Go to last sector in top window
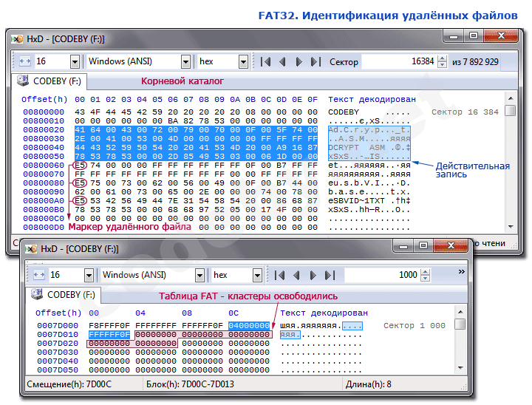The height and width of the screenshot is (405, 532). 316,62
